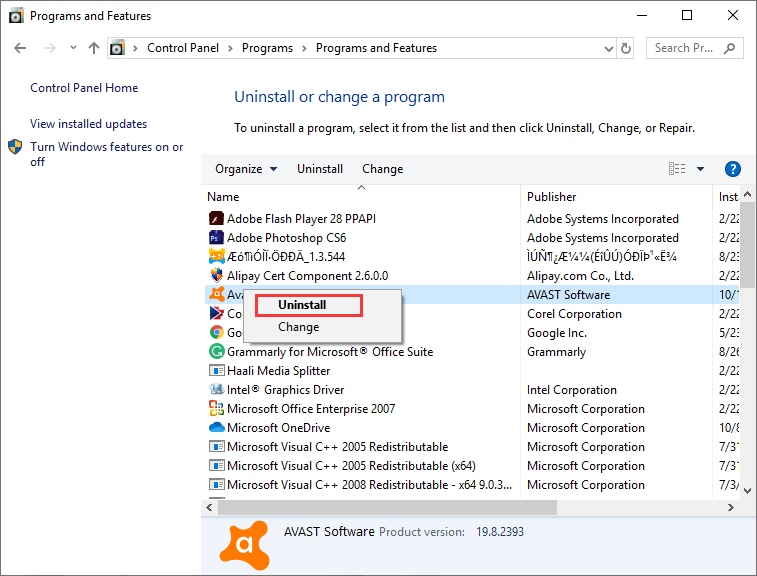
Task: Open the recent locations dropdown arrow
Action: click(73, 47)
